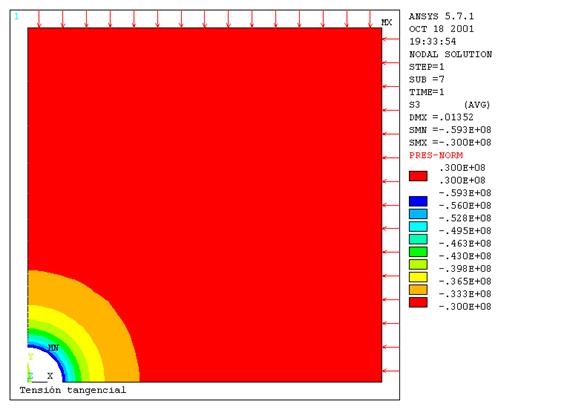Click the 'Tensión tangencial' plot title

point(73,390)
